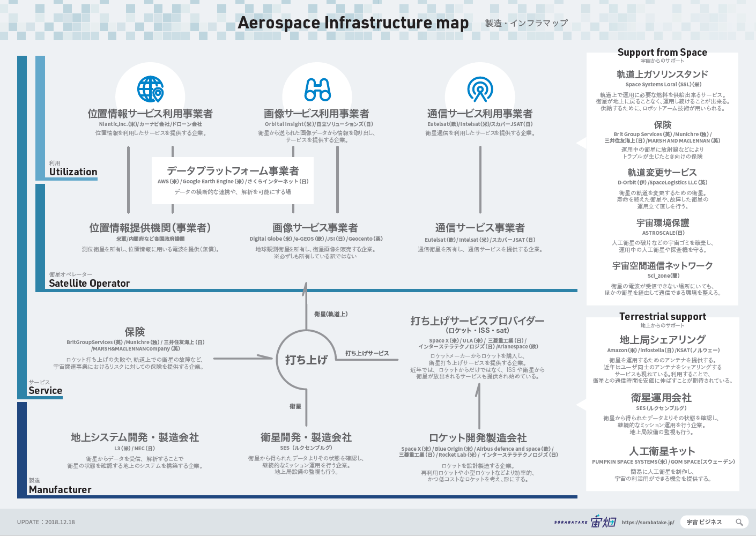This screenshot has height=536, width=756.
Task: Click the PUMPKIN SPACE SYSTEMS company line
Action: point(663,462)
